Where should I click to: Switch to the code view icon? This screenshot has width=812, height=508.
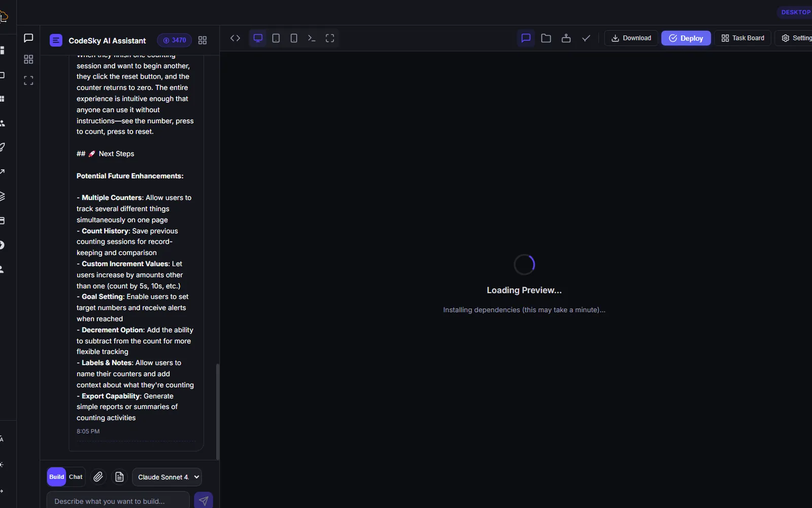tap(235, 38)
